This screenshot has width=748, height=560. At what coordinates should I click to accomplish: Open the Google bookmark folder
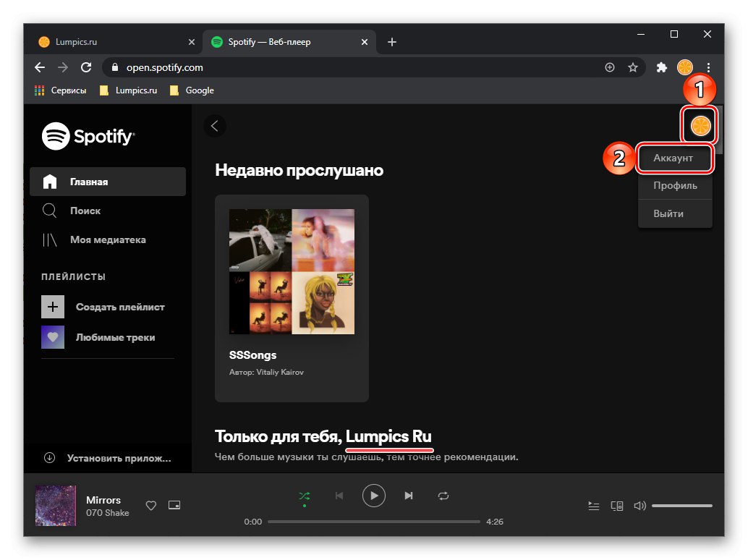(192, 90)
